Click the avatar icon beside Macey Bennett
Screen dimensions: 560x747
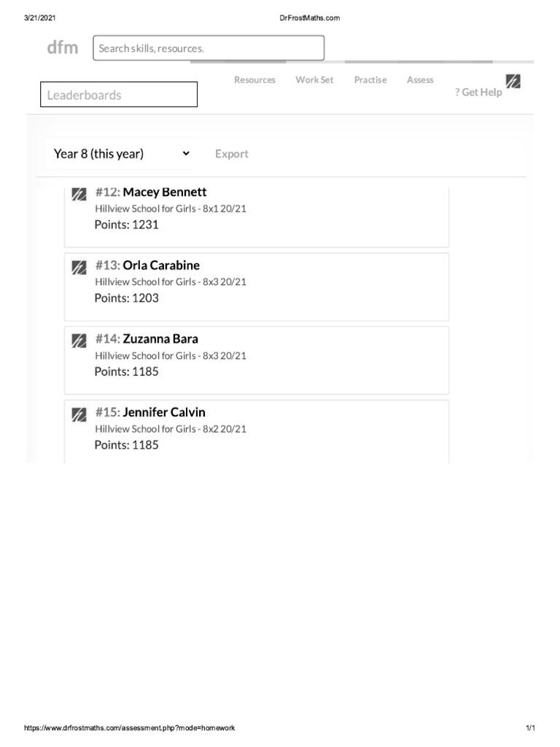[79, 194]
